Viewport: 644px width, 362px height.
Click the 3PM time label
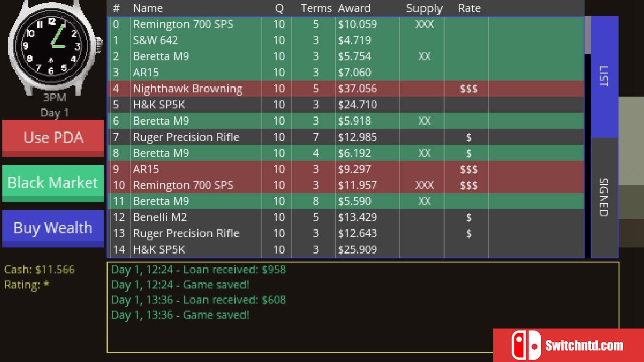(x=55, y=98)
